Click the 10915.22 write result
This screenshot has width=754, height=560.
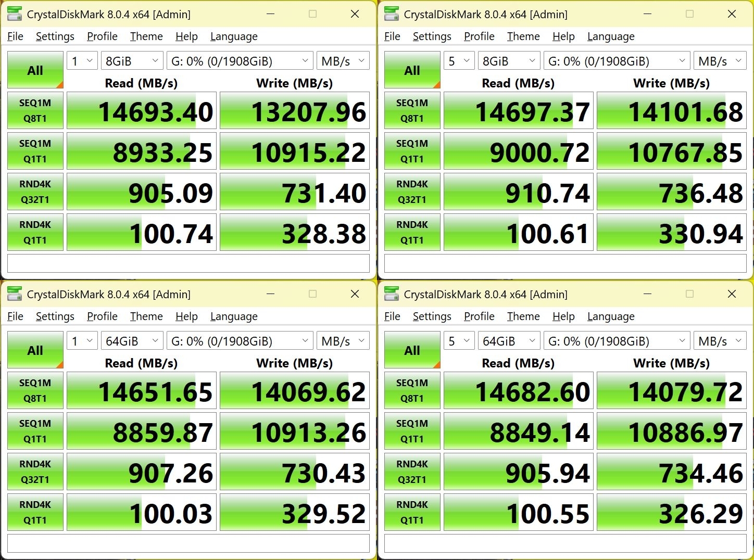(x=295, y=151)
